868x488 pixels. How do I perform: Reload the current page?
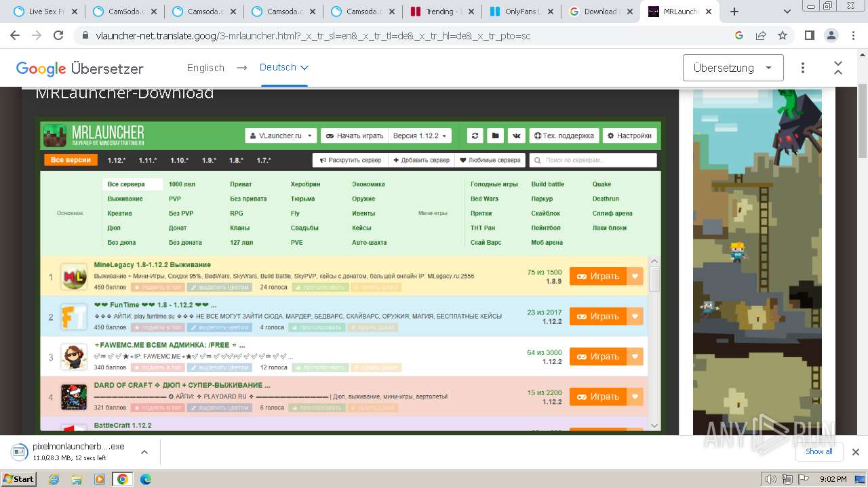(x=58, y=36)
